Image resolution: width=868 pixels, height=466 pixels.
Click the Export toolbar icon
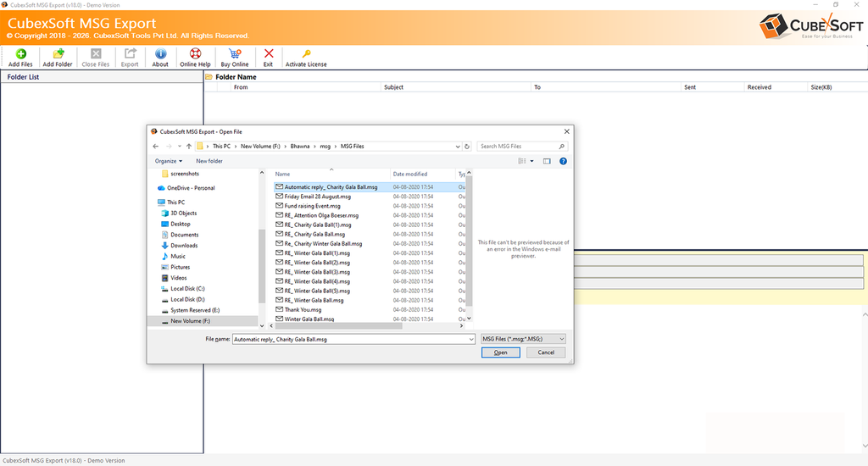[x=130, y=53]
